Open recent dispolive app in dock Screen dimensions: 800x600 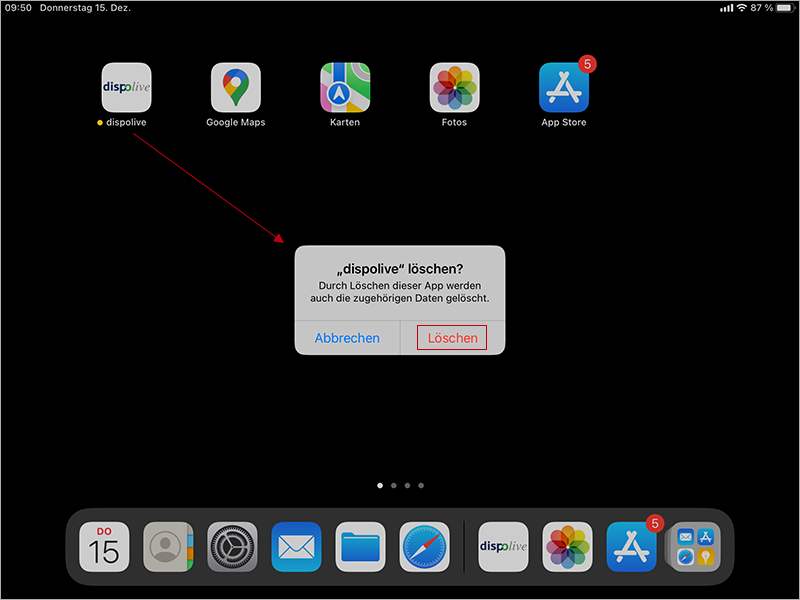click(x=503, y=546)
